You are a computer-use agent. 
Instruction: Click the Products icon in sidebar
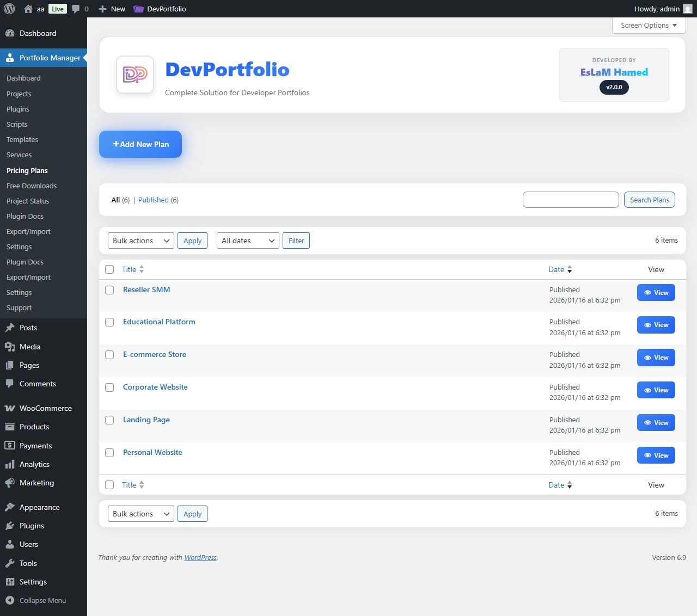click(10, 427)
